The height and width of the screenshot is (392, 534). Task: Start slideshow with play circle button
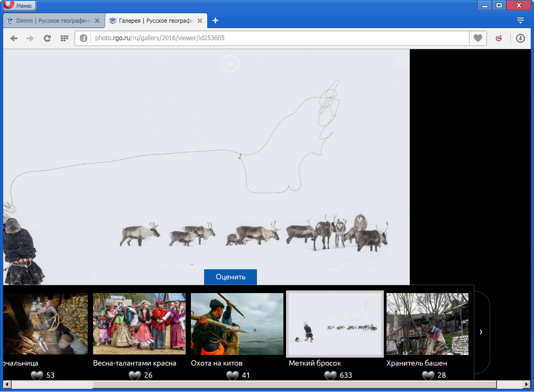(x=230, y=64)
